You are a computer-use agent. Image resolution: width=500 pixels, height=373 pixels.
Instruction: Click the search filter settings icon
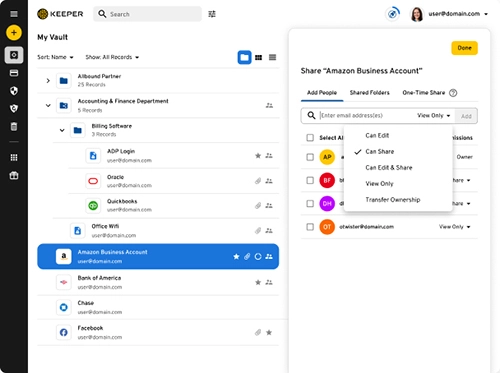(212, 14)
